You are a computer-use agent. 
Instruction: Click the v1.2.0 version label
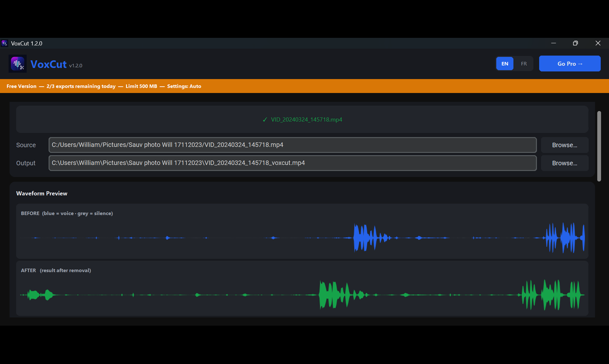pos(76,66)
